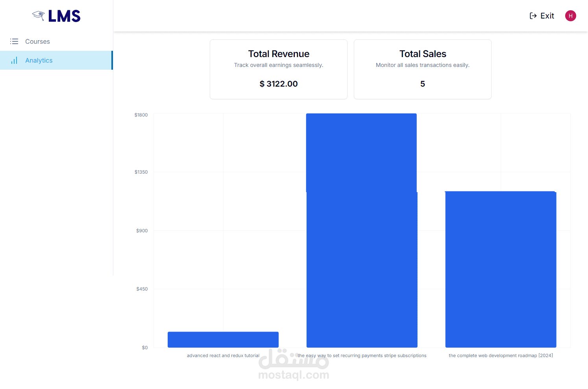This screenshot has width=588, height=389.
Task: Click the Courses list icon
Action: 14,41
